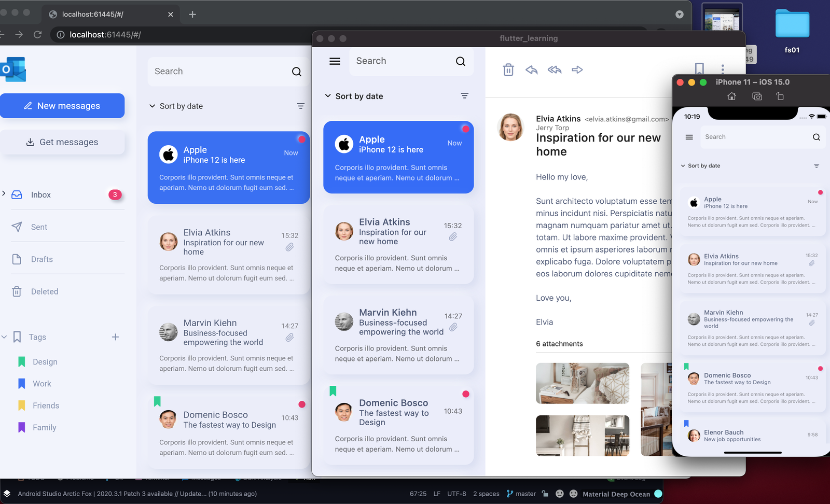Viewport: 830px width, 504px height.
Task: Open the first attachment thumbnail image
Action: pyautogui.click(x=582, y=383)
